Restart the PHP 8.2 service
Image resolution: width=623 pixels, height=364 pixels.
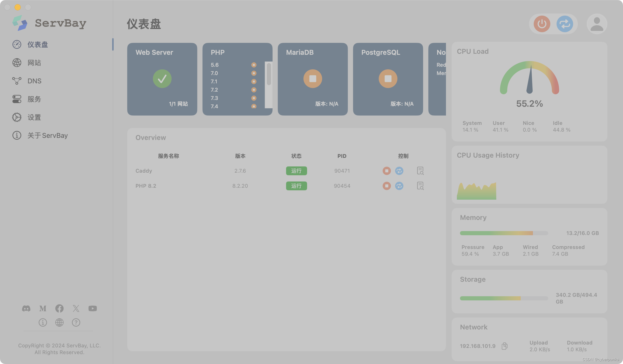pos(399,186)
